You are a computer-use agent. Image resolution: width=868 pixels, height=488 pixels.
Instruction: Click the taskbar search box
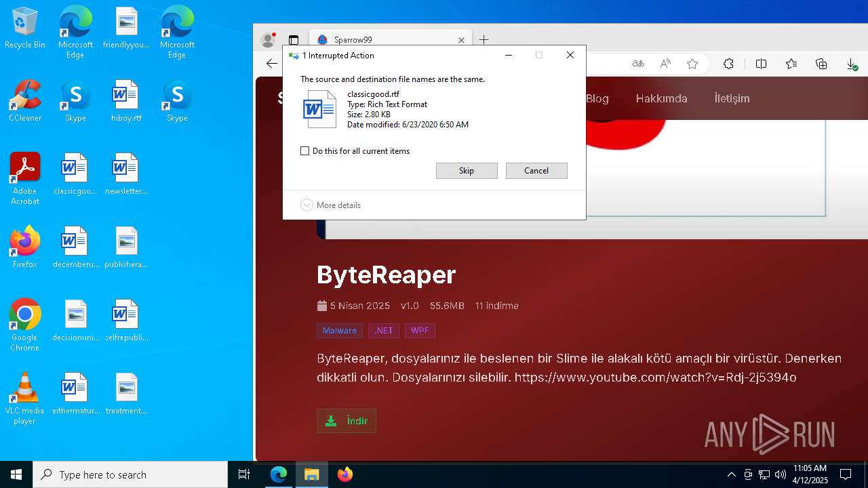click(x=130, y=474)
